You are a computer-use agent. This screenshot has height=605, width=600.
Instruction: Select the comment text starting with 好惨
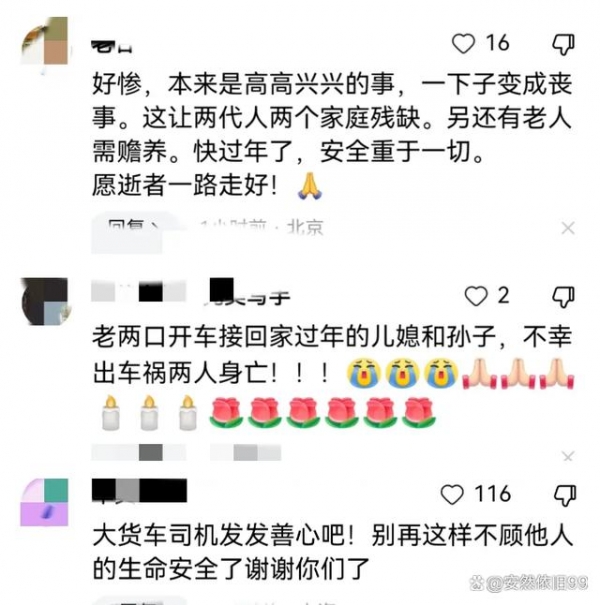[332, 134]
